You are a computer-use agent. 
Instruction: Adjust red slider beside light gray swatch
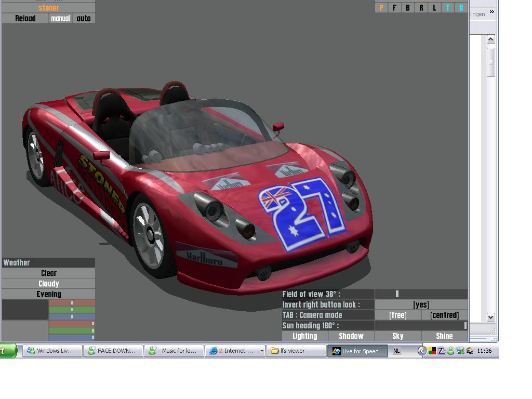72,324
